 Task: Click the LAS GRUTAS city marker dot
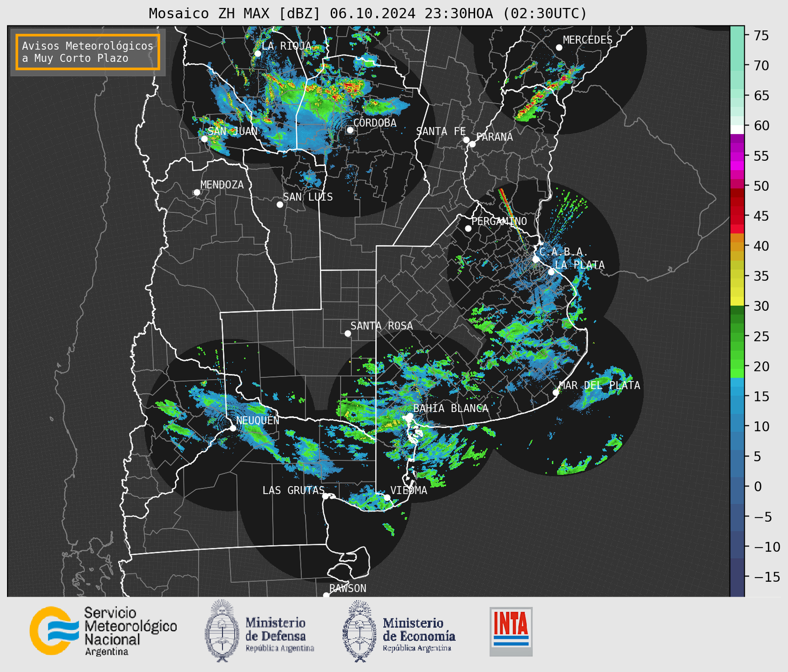pyautogui.click(x=326, y=496)
